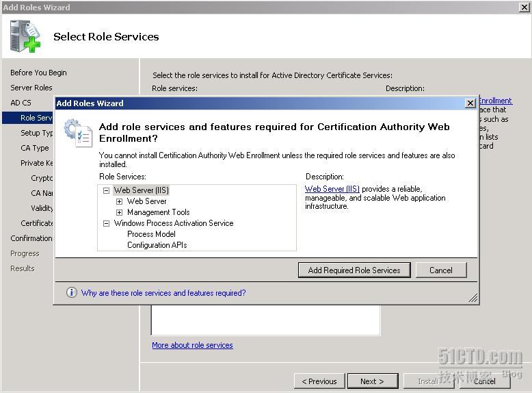Select Management Tools in the tree

click(x=159, y=212)
